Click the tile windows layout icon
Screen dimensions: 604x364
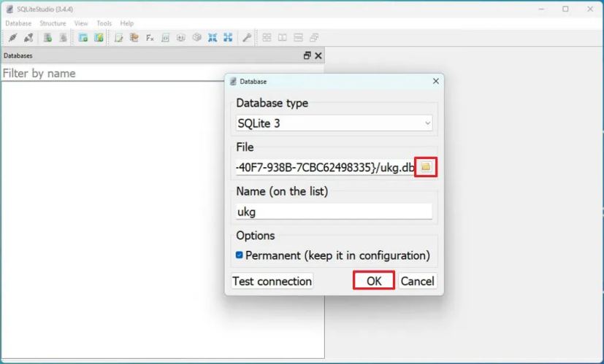[x=267, y=37]
